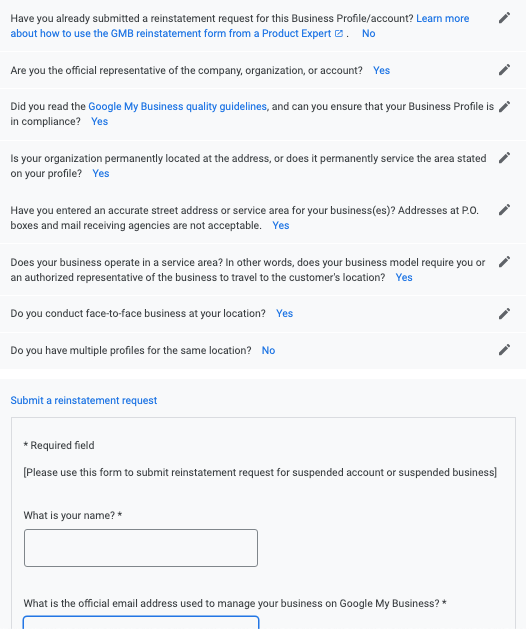
Task: Focus the official email address field
Action: click(141, 622)
